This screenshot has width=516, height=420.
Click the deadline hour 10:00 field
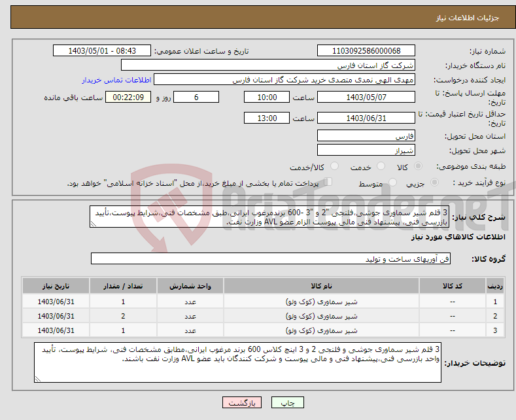[x=267, y=97]
